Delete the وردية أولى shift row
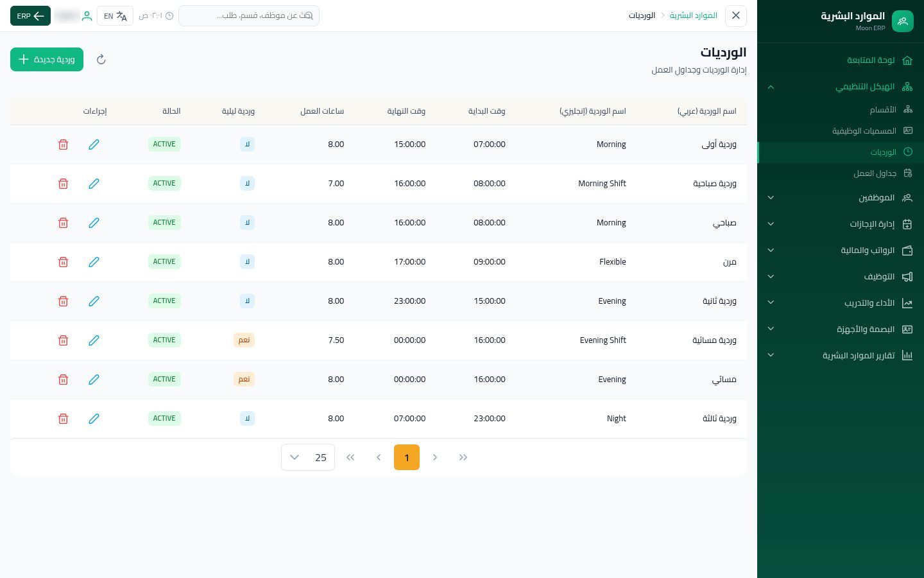The height and width of the screenshot is (578, 924). coord(63,144)
